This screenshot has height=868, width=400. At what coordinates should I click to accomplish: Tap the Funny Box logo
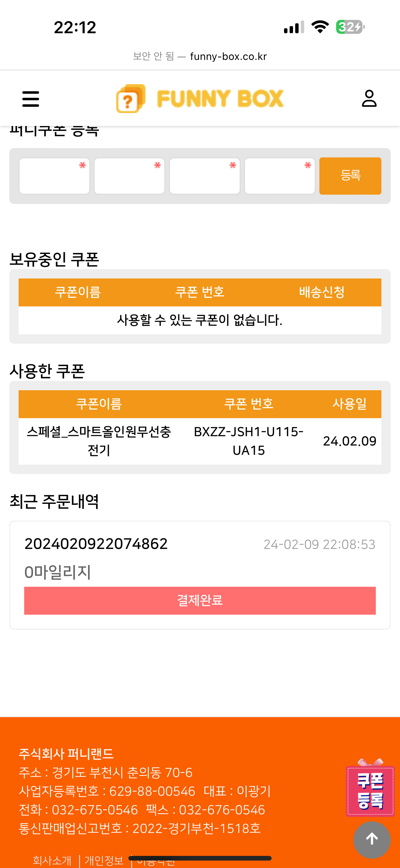pyautogui.click(x=200, y=98)
